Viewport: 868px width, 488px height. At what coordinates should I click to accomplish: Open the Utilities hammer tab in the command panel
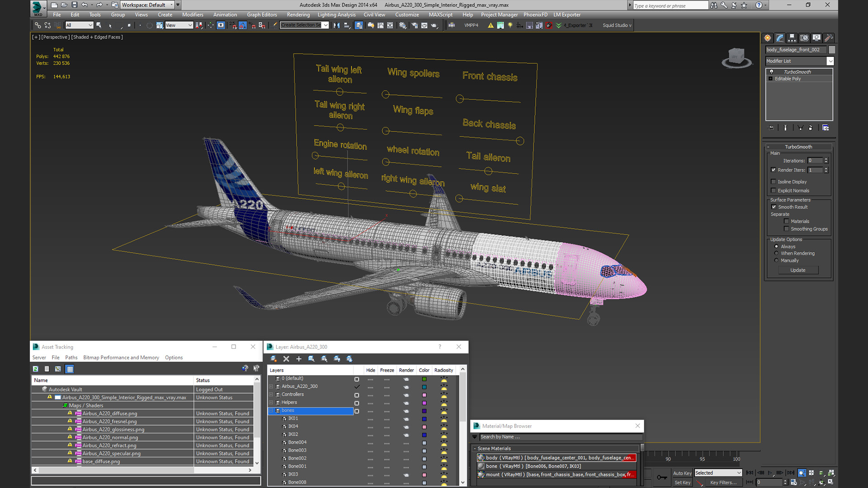click(829, 38)
